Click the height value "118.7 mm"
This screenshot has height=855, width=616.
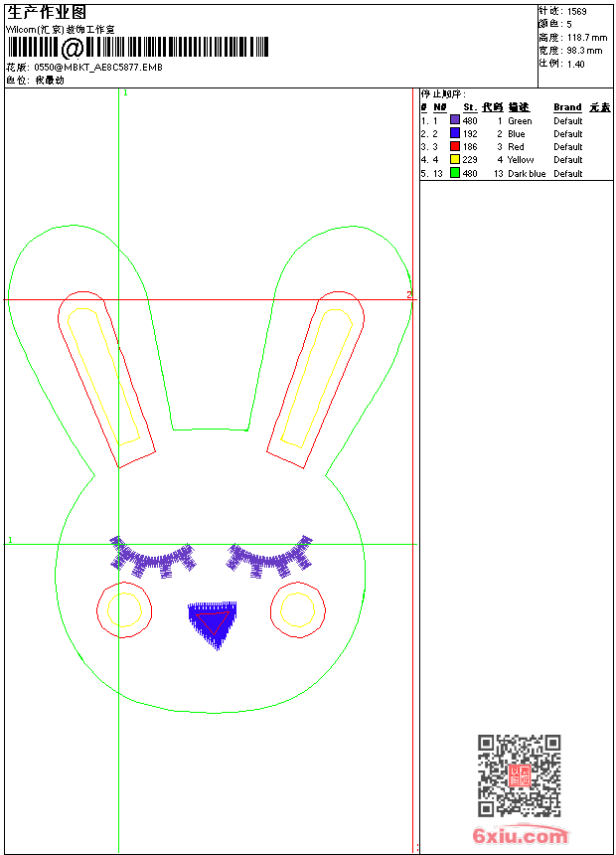point(587,37)
